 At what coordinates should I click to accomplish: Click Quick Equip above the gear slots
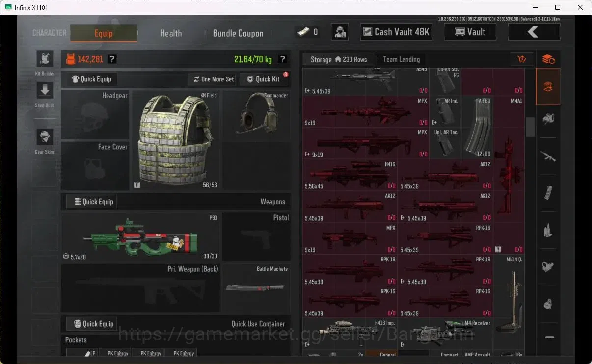click(91, 79)
